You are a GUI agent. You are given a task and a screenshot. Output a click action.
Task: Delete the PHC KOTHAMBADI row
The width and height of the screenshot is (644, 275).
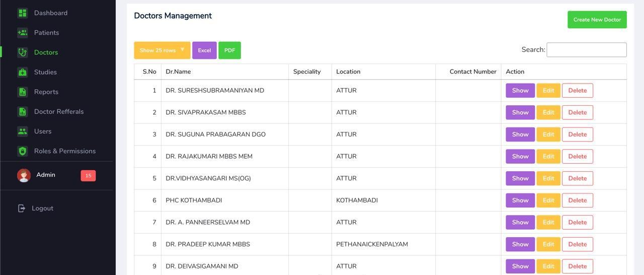[577, 200]
